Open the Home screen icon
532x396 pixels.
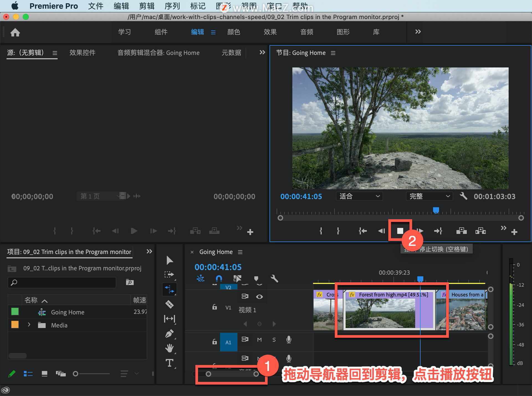point(15,32)
